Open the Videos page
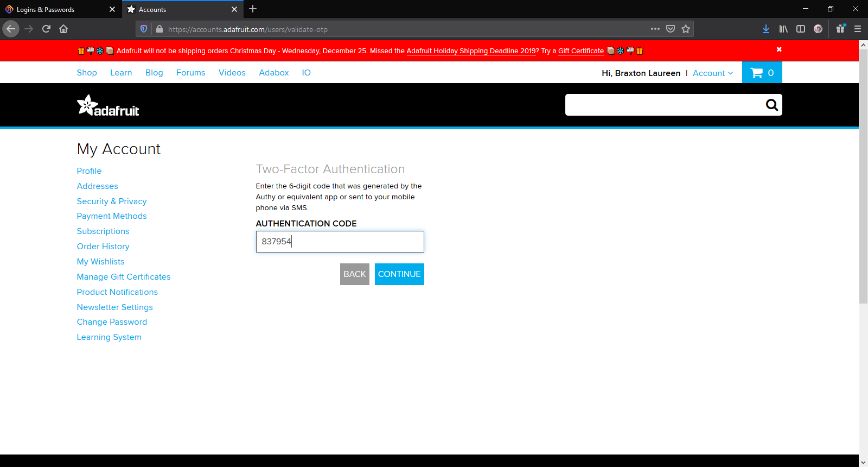868x467 pixels. 232,73
